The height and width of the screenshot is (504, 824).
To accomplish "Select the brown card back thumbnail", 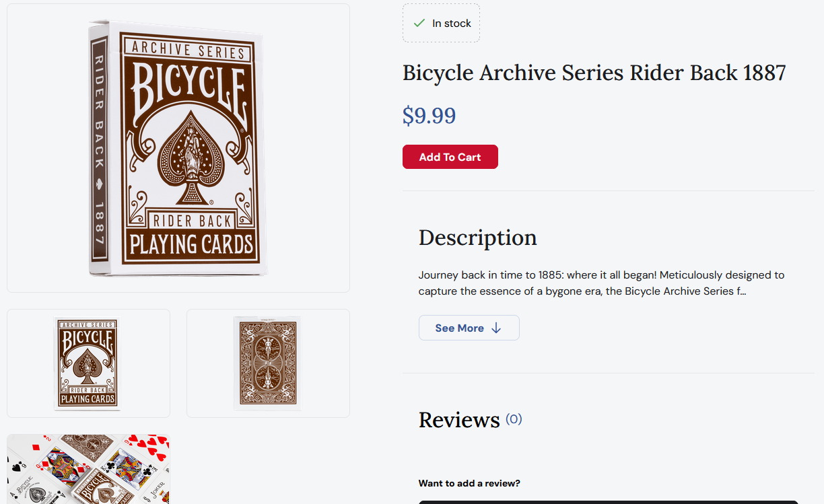I will click(268, 363).
